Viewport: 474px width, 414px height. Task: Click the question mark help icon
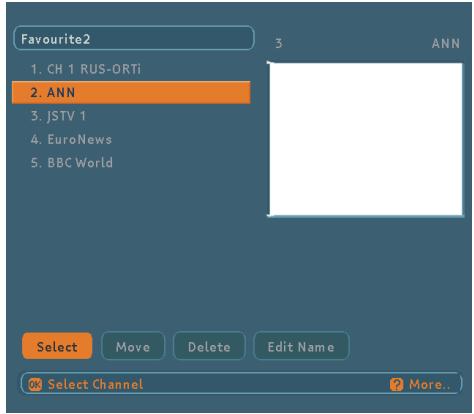tap(396, 384)
